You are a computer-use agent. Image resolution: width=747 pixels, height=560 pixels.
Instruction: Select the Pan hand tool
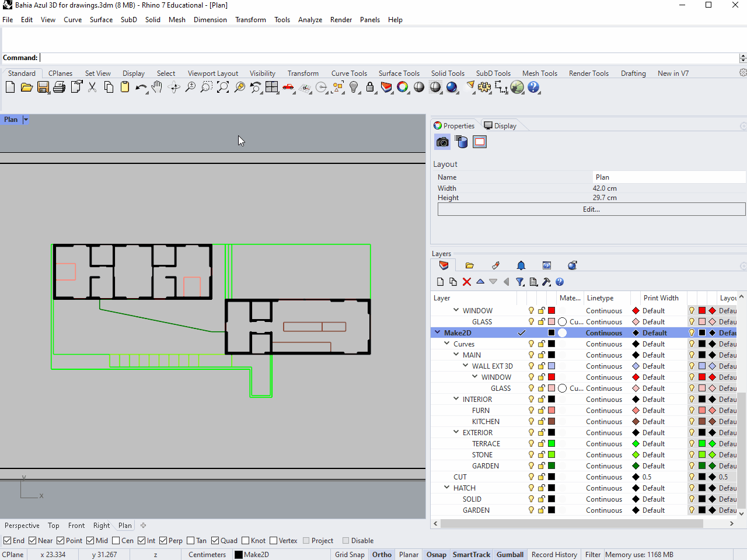(157, 87)
